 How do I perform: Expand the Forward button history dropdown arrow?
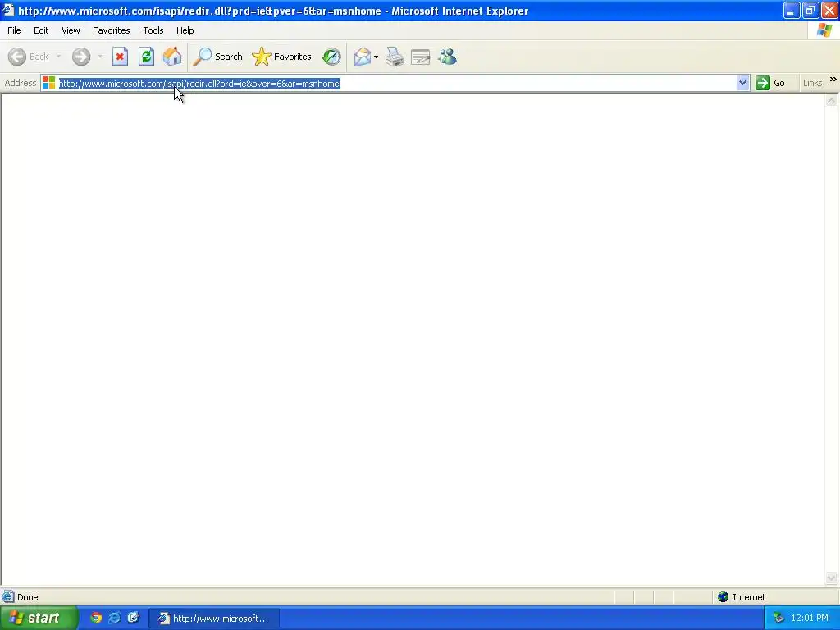pos(100,57)
